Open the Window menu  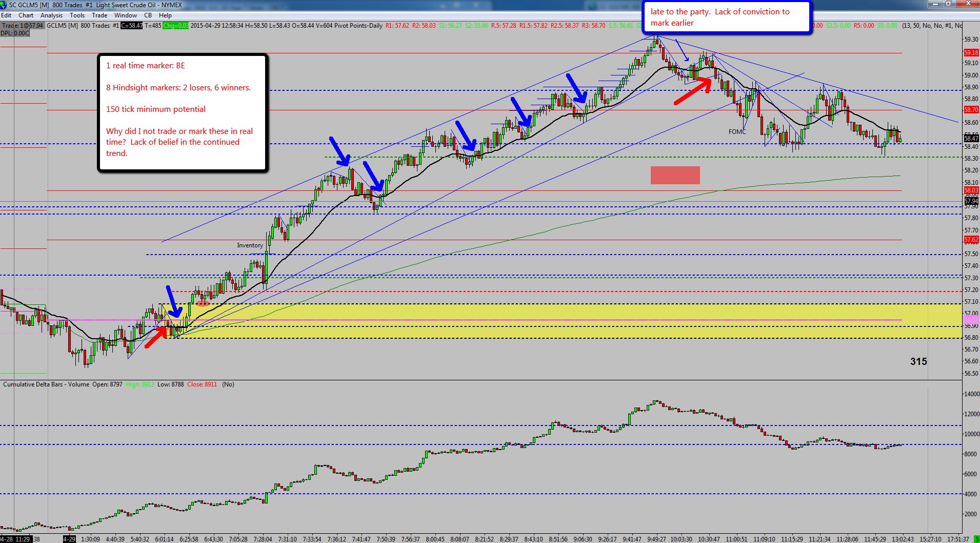coord(125,15)
